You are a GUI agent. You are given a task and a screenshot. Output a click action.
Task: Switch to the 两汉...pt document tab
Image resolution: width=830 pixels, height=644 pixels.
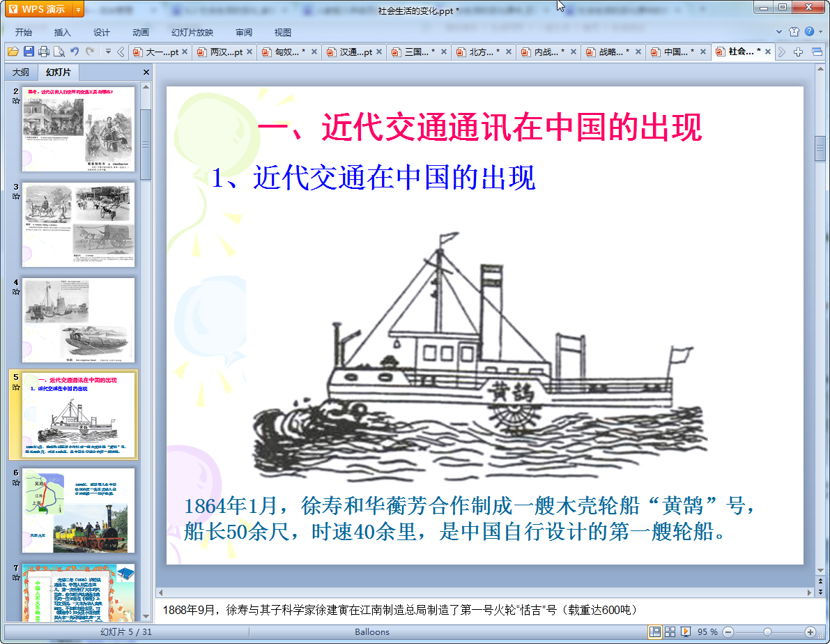tap(226, 52)
